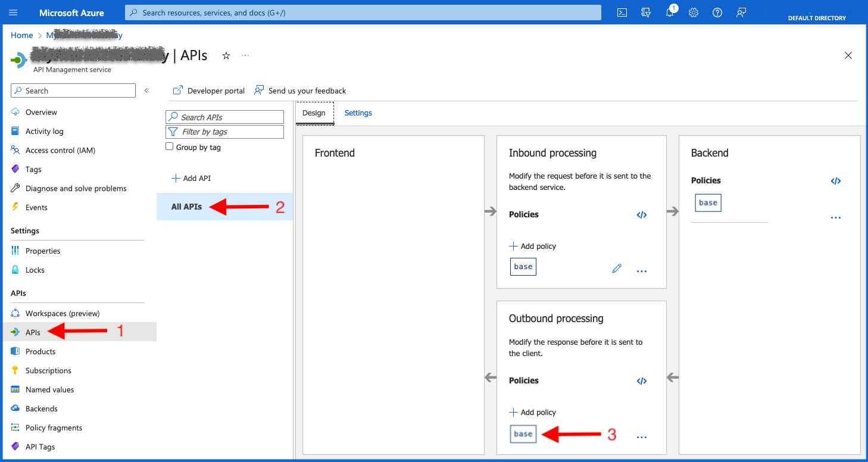
Task: Open API Tags in the sidebar
Action: 40,447
